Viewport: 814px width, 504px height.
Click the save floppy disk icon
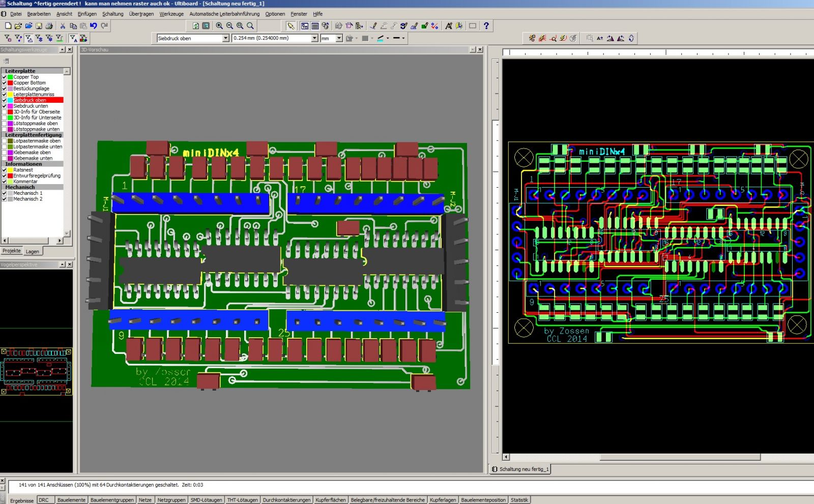[x=39, y=26]
